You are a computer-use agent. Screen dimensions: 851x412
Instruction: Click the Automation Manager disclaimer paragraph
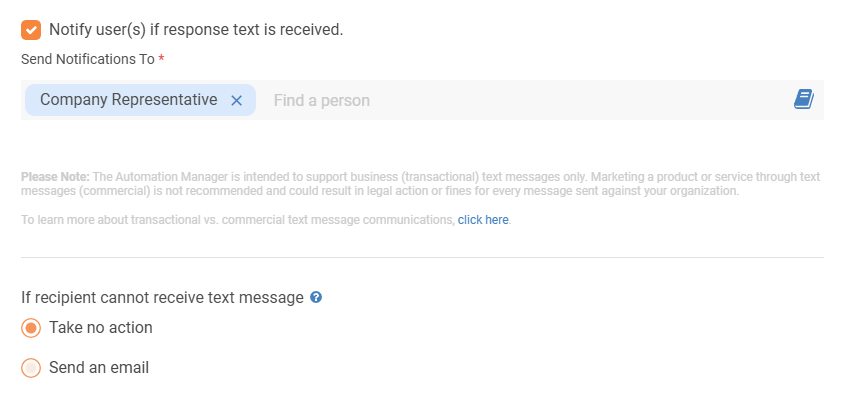[421, 184]
